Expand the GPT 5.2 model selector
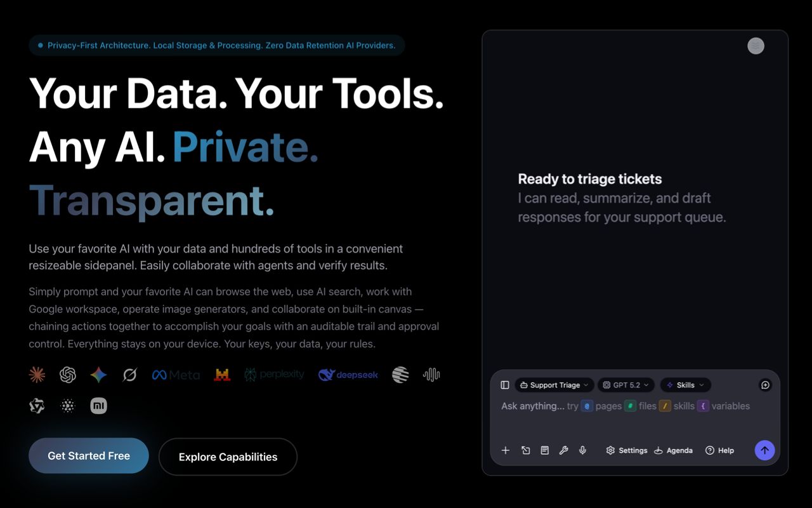Image resolution: width=812 pixels, height=508 pixels. 625,385
